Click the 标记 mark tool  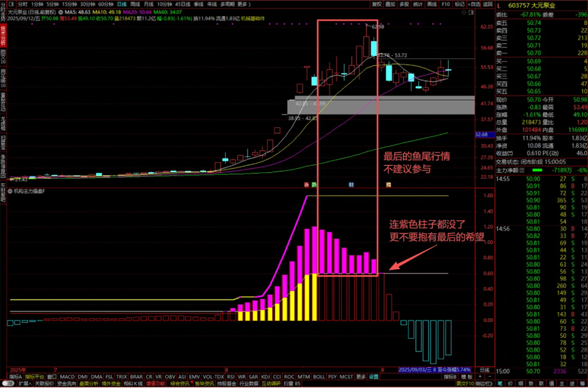coord(459,4)
